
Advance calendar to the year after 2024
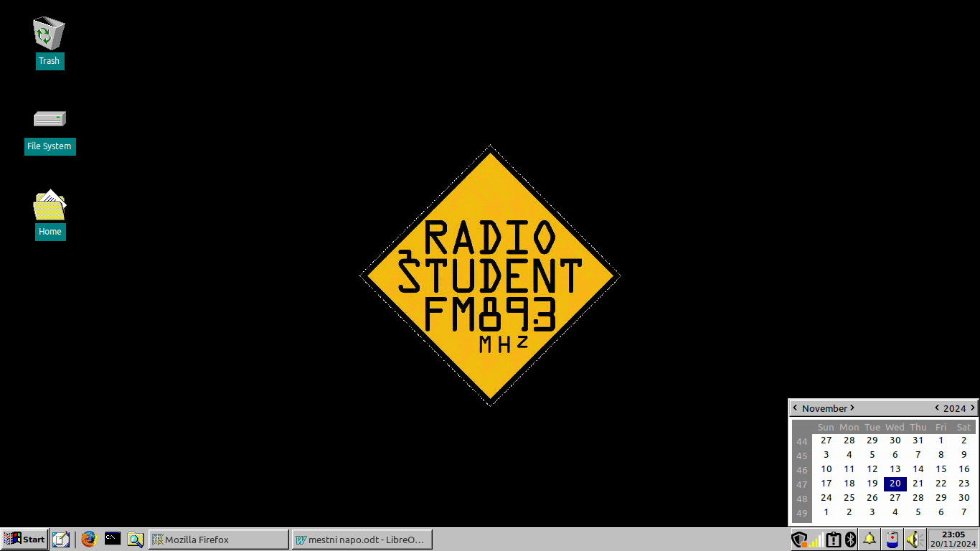(x=972, y=408)
